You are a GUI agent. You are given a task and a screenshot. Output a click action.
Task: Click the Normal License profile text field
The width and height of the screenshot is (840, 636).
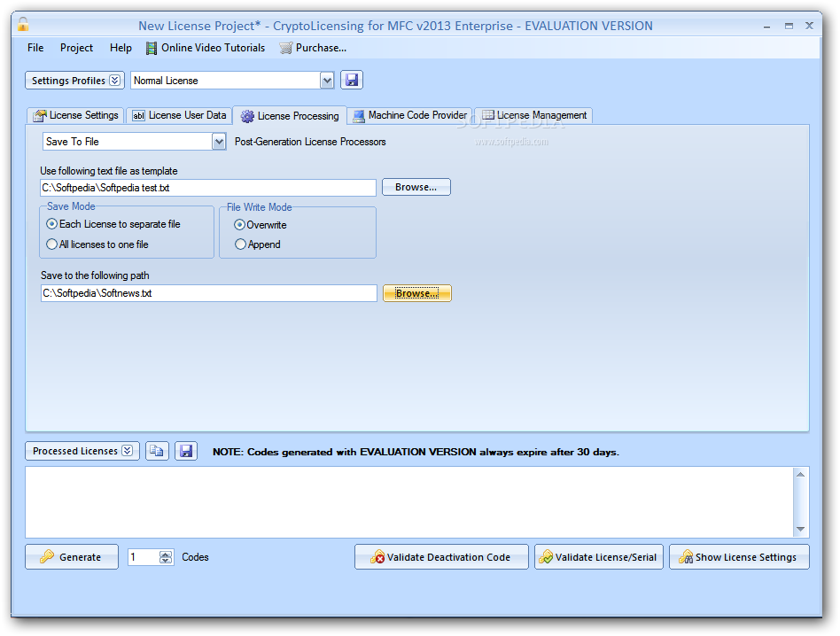click(x=225, y=81)
